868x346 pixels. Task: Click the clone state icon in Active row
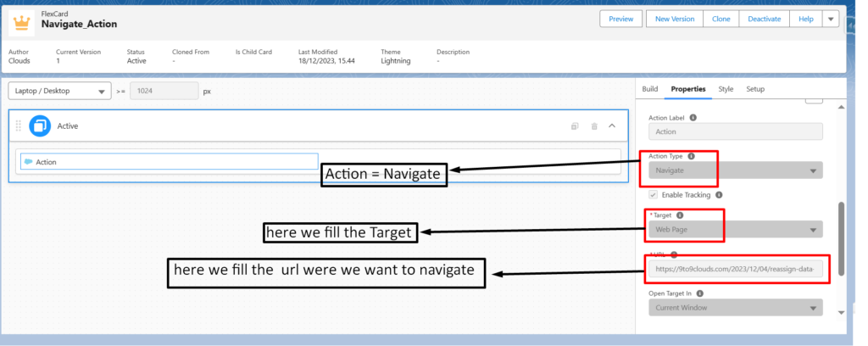point(575,126)
